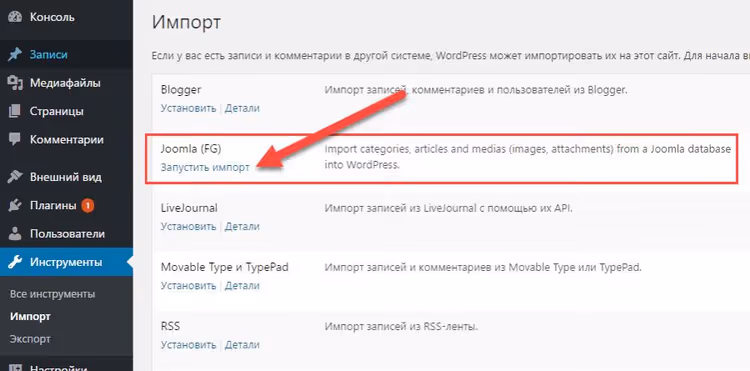Image resolution: width=750 pixels, height=371 pixels.
Task: Install the RSS importer
Action: click(188, 345)
